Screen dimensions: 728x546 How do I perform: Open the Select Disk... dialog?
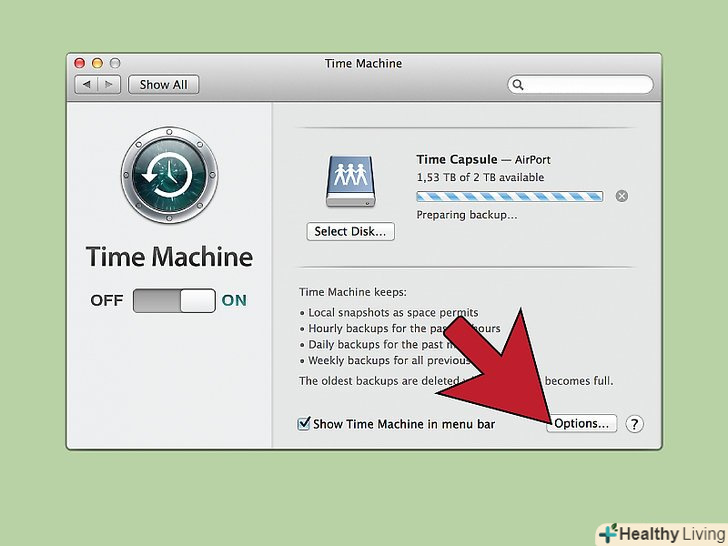point(351,231)
